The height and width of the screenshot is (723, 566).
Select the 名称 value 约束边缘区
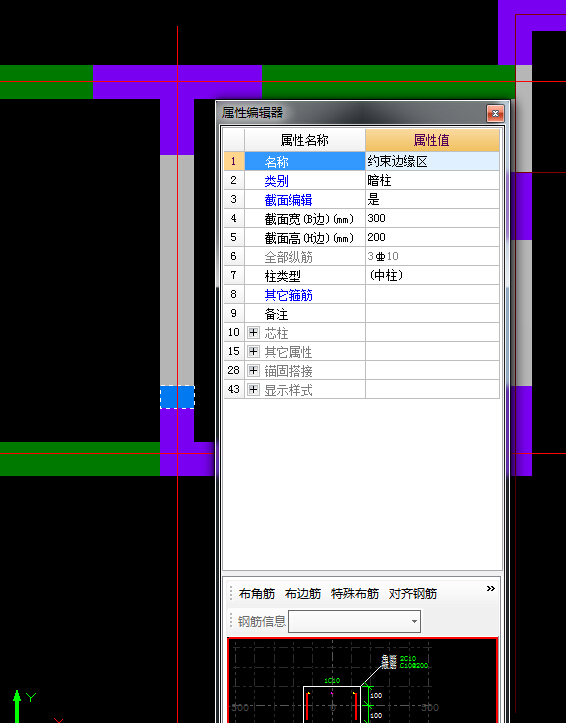pyautogui.click(x=432, y=161)
